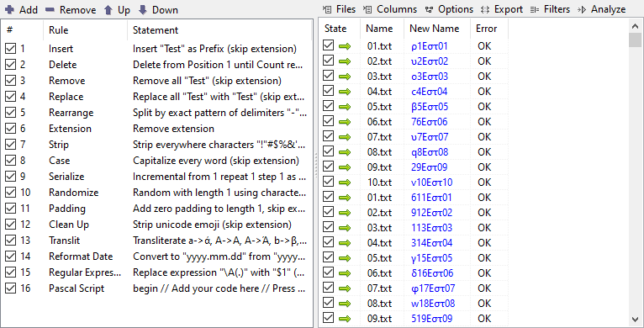Click the green arrow for υ7Εστ07 row
The width and height of the screenshot is (644, 328).
point(345,137)
